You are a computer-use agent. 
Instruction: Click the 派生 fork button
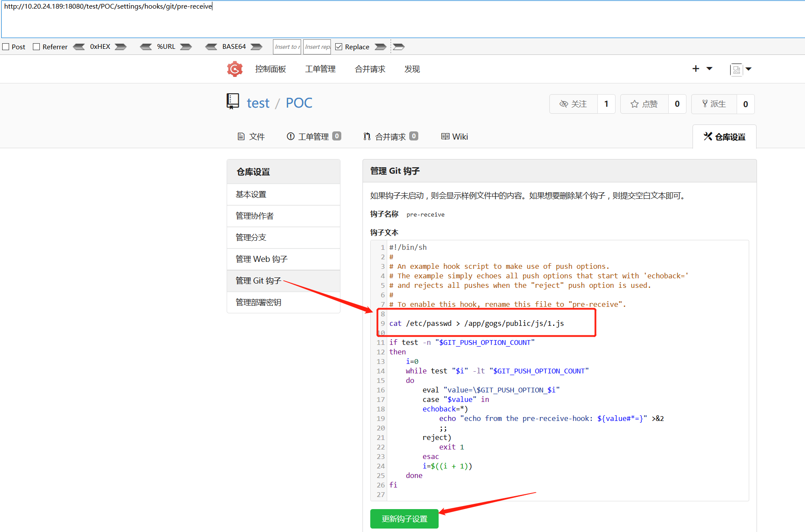tap(714, 104)
